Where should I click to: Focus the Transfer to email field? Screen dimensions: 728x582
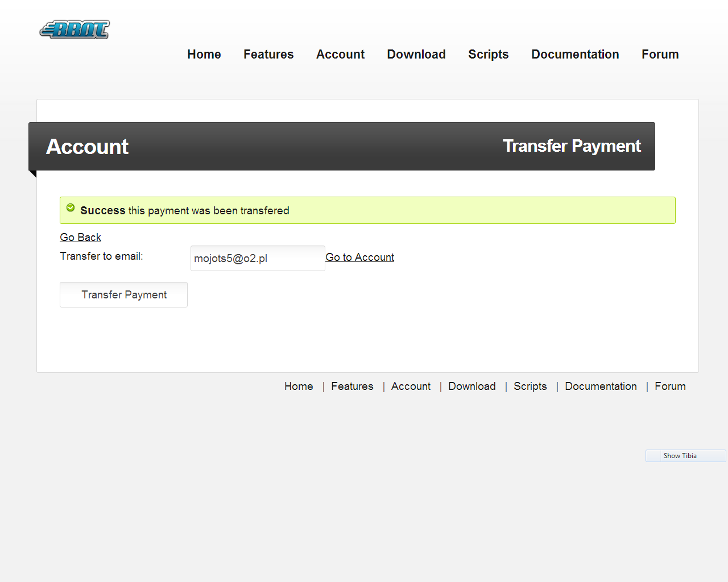coord(257,259)
